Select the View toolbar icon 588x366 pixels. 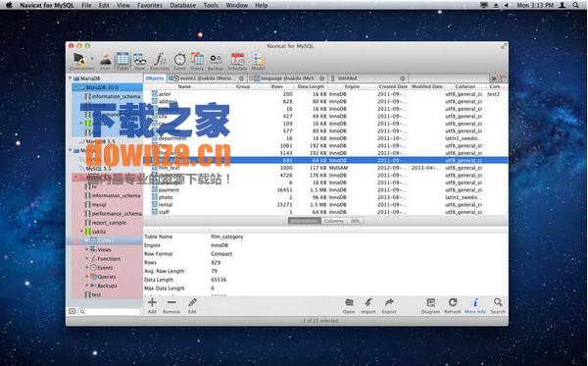coord(139,61)
